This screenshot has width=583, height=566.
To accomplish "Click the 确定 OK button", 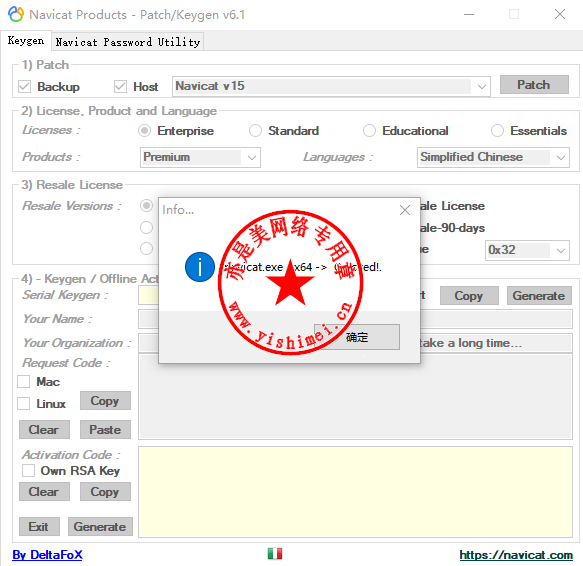I will click(357, 337).
